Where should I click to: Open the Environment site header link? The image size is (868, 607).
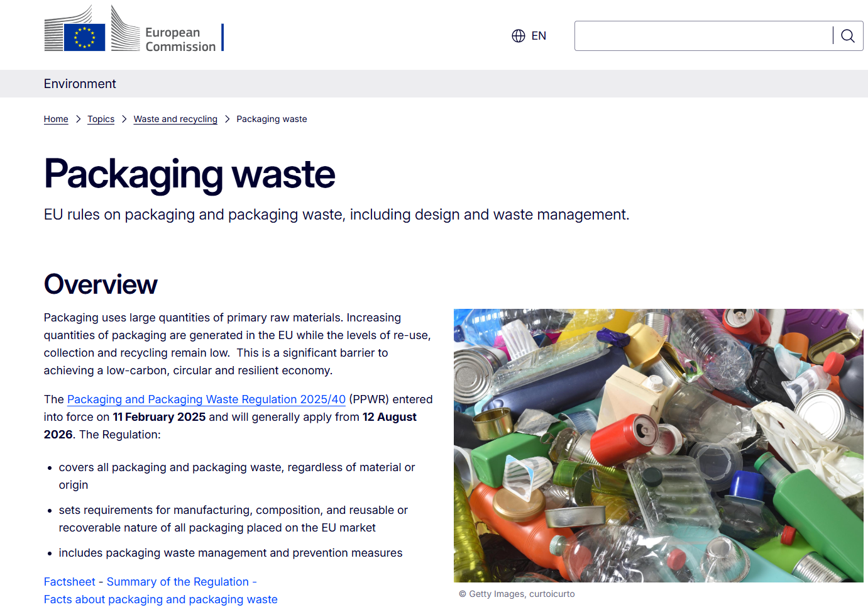(x=80, y=84)
